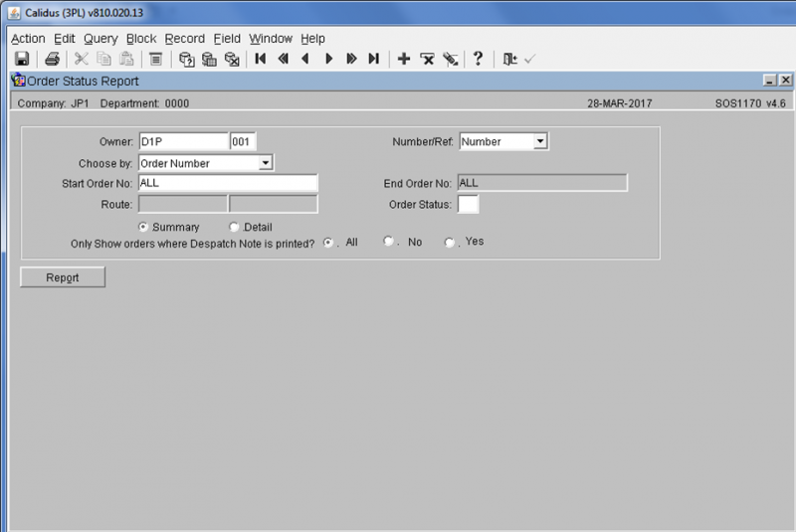Go to previous record arrow
Image resolution: width=796 pixels, height=532 pixels.
305,59
